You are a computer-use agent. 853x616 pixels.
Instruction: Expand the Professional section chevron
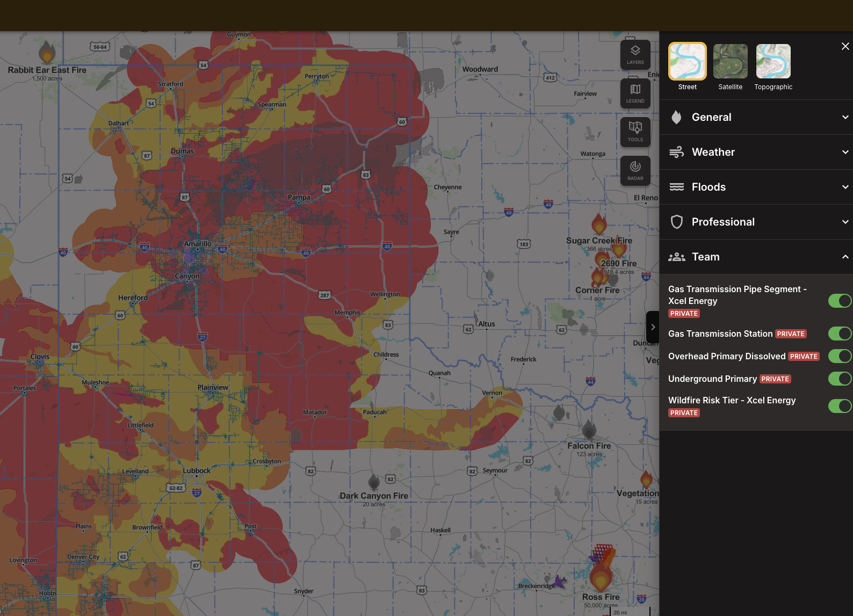tap(845, 222)
